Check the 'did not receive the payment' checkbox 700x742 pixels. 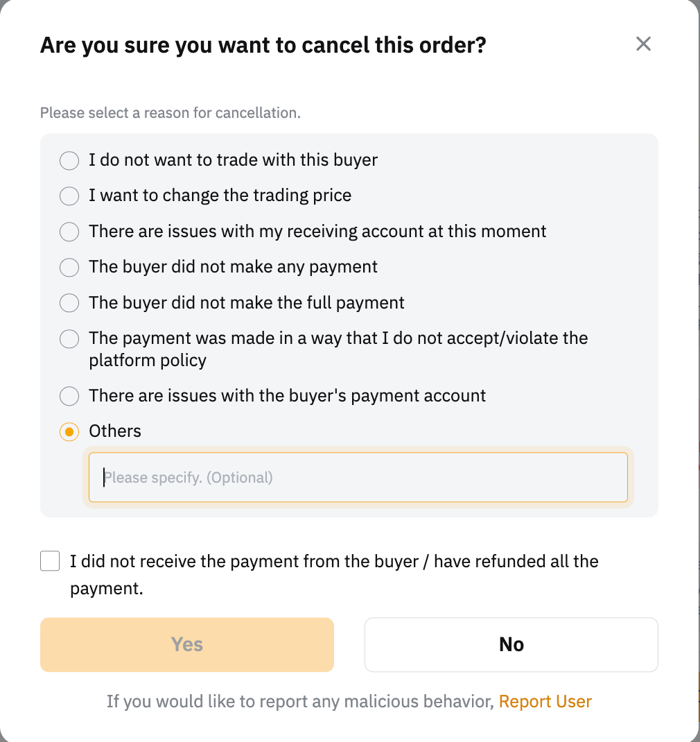click(50, 561)
